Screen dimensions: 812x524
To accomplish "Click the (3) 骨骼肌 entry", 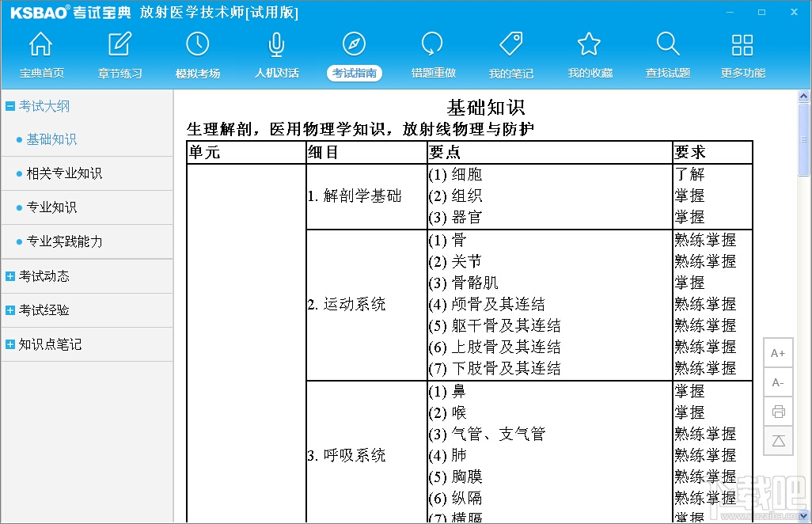I will click(x=464, y=283).
